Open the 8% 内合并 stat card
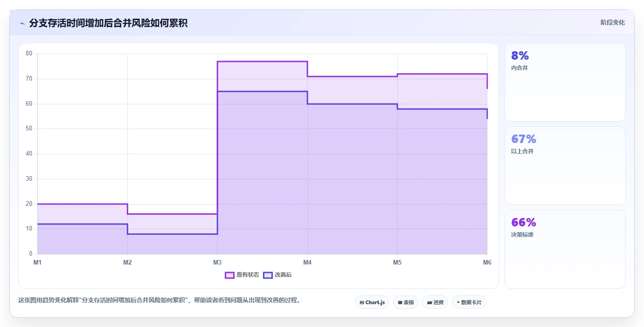644x327 pixels. pyautogui.click(x=565, y=82)
